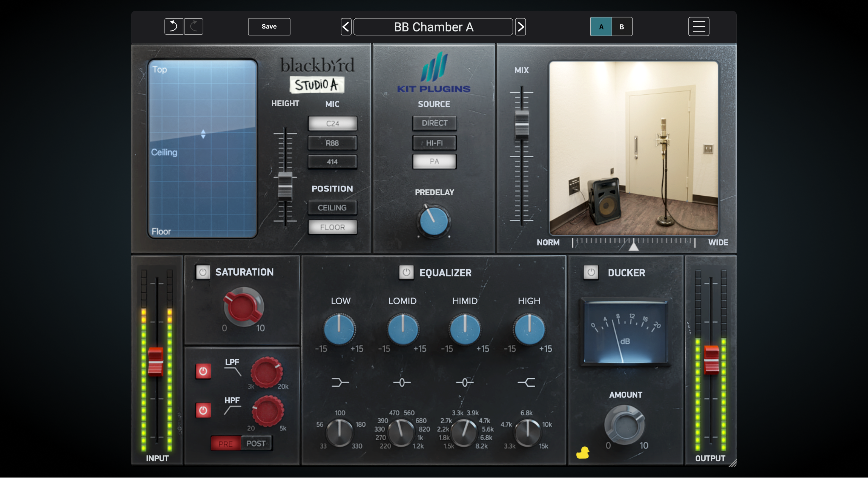
Task: Open the hamburger menu icon
Action: (x=699, y=26)
